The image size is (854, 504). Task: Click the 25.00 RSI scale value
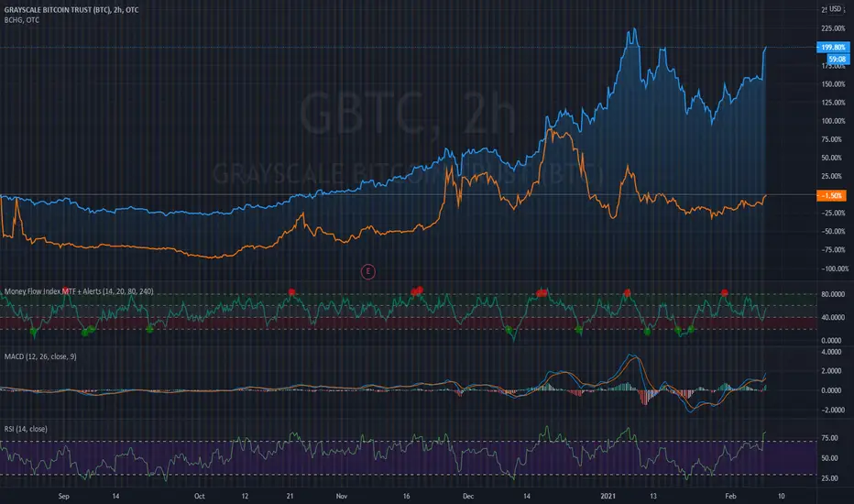pyautogui.click(x=829, y=478)
